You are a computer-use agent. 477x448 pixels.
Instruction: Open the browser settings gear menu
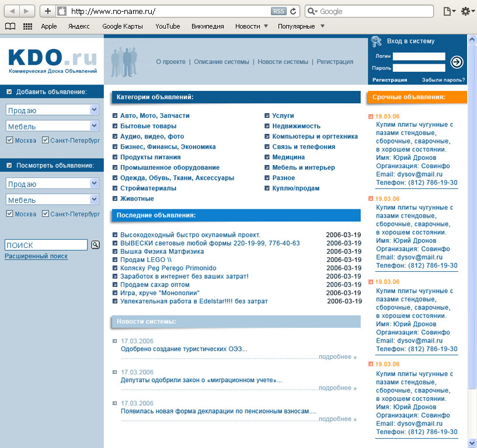pos(466,11)
